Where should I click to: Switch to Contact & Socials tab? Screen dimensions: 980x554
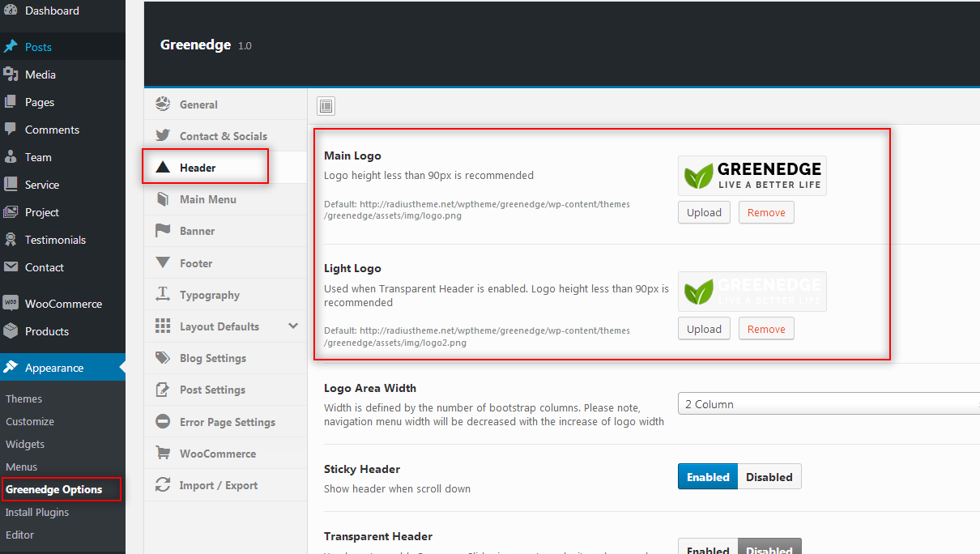[x=226, y=136]
